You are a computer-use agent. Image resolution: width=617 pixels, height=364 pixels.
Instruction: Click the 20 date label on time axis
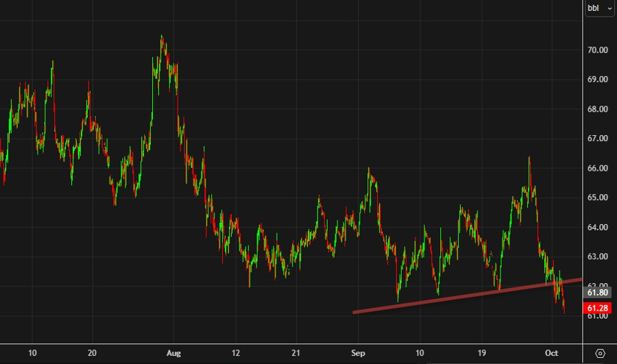tap(92, 353)
